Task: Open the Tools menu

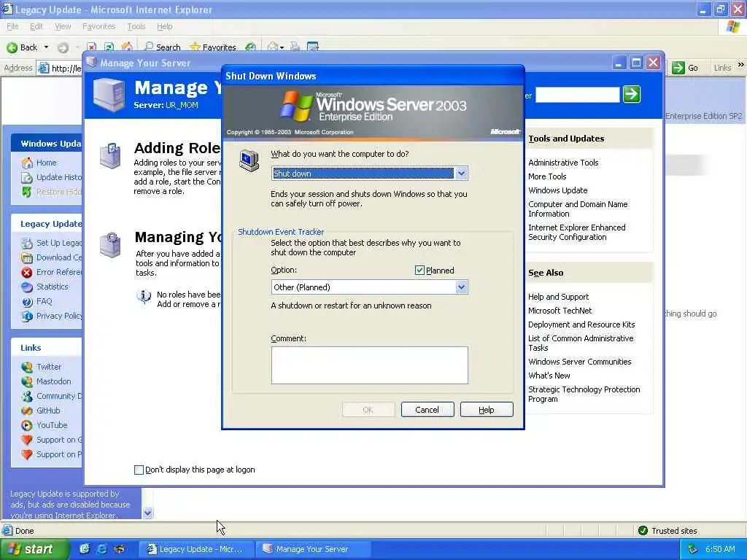Action: [136, 27]
